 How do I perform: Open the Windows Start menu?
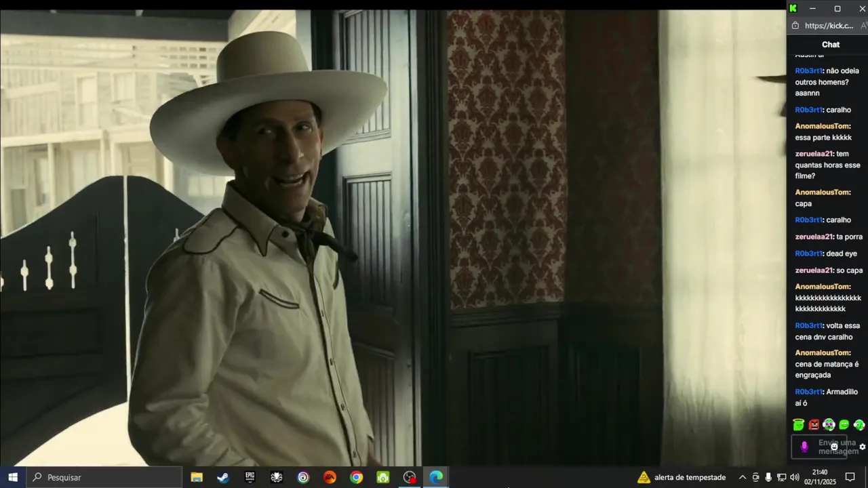pos(13,477)
